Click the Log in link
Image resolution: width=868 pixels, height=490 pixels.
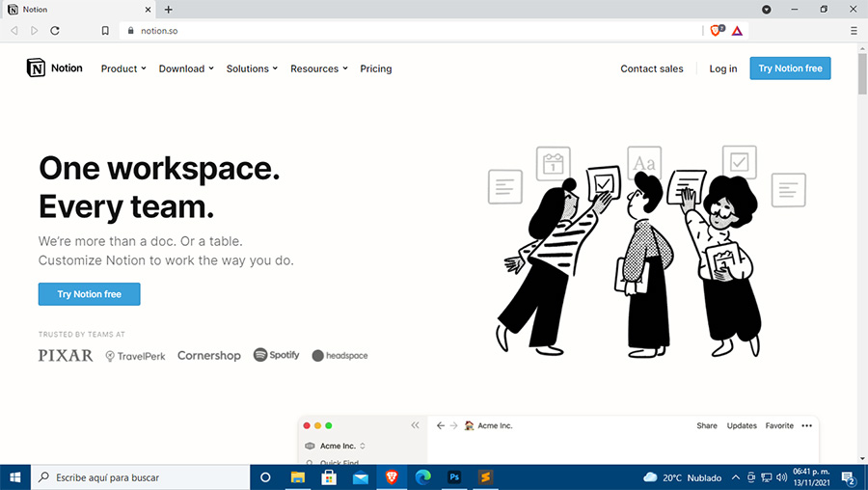coord(723,68)
